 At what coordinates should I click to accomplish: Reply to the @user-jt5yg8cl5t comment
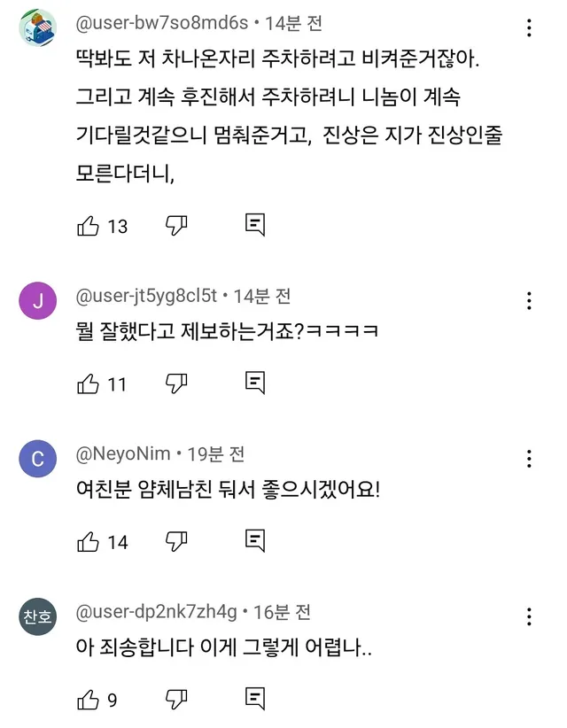tap(255, 383)
